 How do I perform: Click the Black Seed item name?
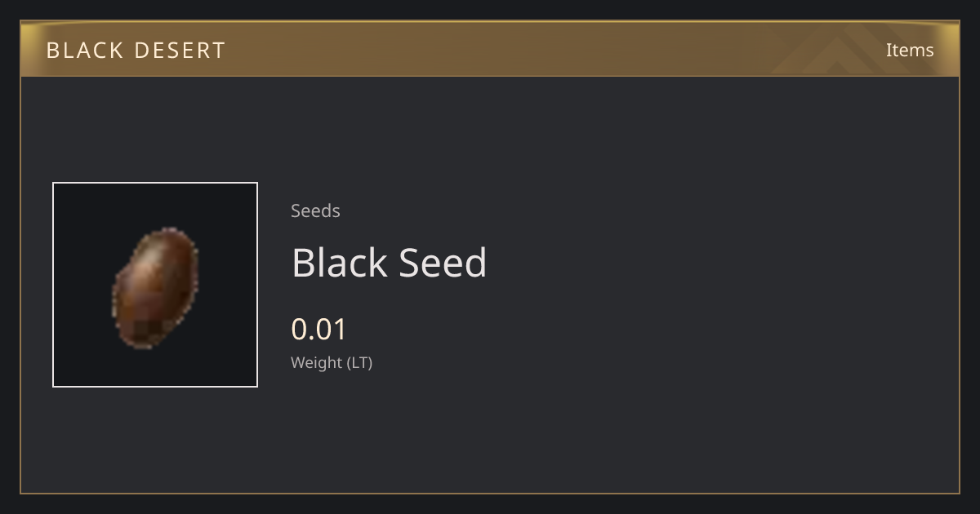(x=389, y=263)
